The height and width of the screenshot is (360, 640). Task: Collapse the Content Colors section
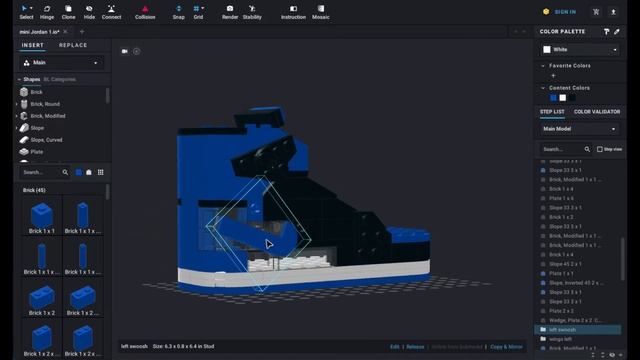pyautogui.click(x=543, y=88)
